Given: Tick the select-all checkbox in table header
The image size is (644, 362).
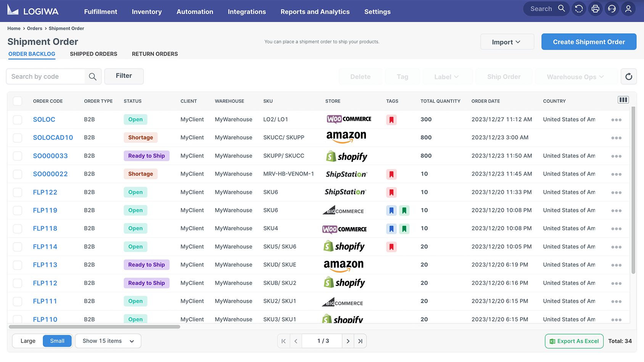Looking at the screenshot, I should coord(18,101).
